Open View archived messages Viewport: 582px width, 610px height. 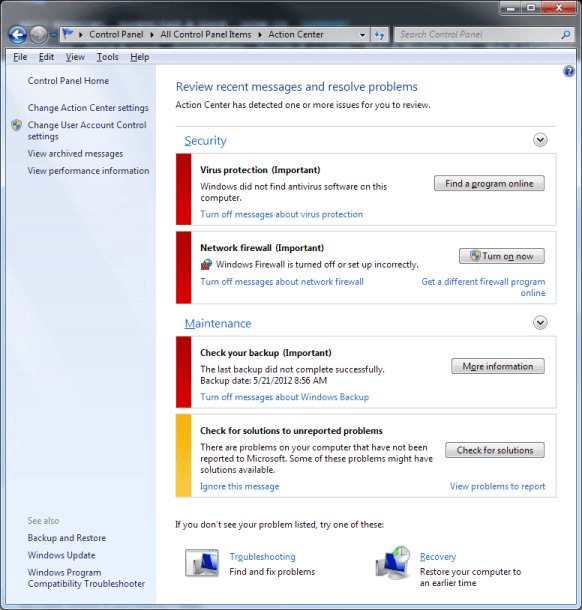click(x=75, y=154)
